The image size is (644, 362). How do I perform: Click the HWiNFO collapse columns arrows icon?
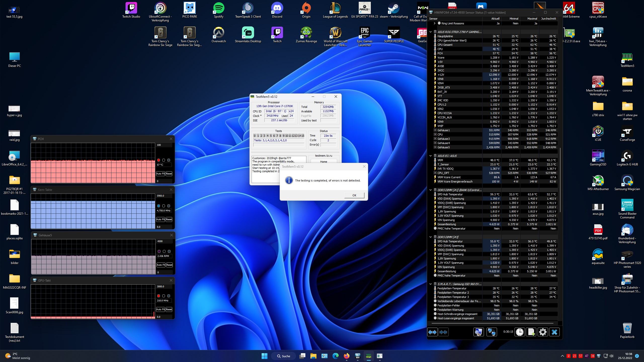click(443, 332)
